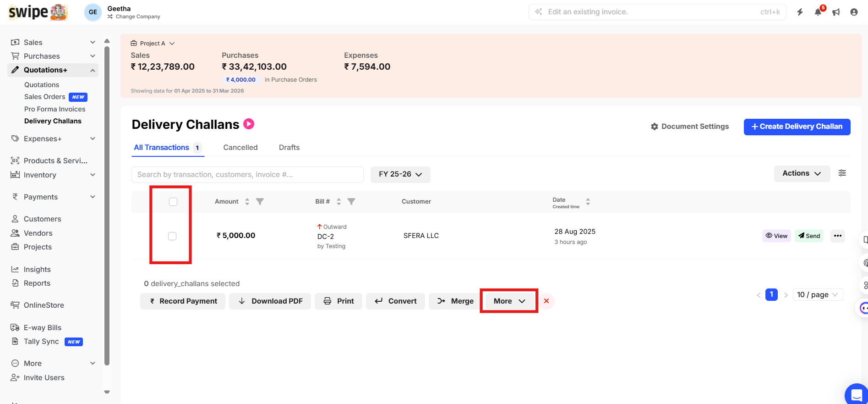Focus the transaction search field
Screen dimensions: 868x404
click(x=247, y=174)
